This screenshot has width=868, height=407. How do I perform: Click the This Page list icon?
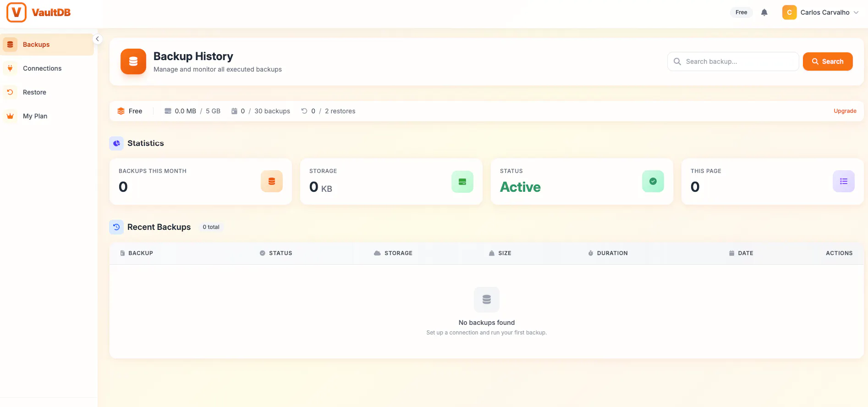(844, 181)
